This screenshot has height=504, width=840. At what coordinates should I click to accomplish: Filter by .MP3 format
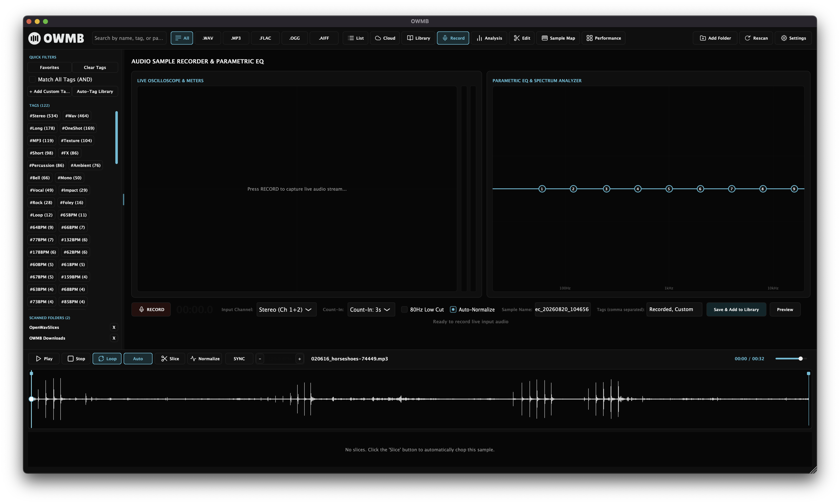pos(236,38)
